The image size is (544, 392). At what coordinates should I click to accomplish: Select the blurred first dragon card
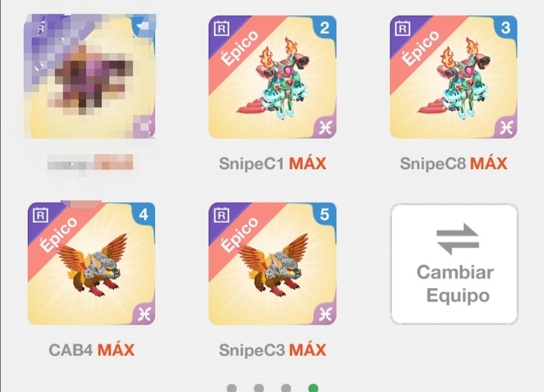click(x=90, y=76)
